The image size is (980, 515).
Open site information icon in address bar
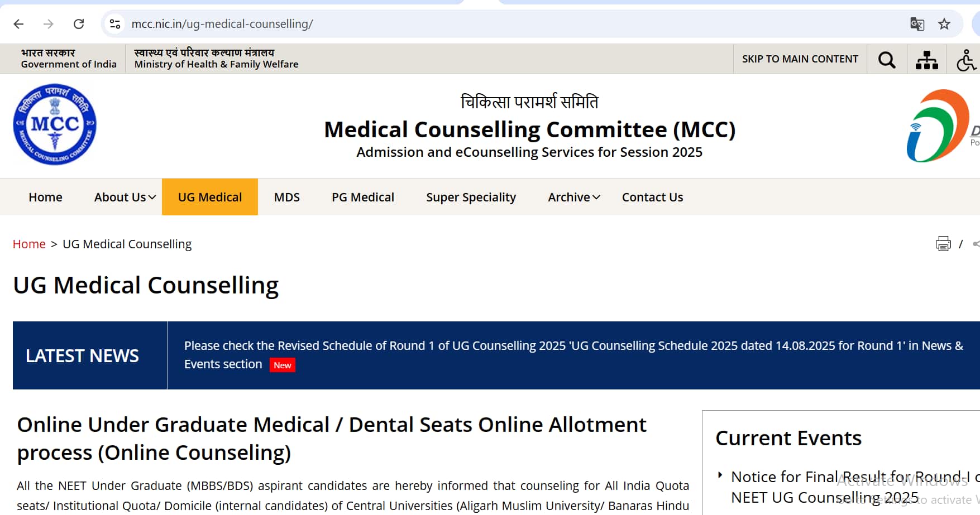tap(115, 24)
